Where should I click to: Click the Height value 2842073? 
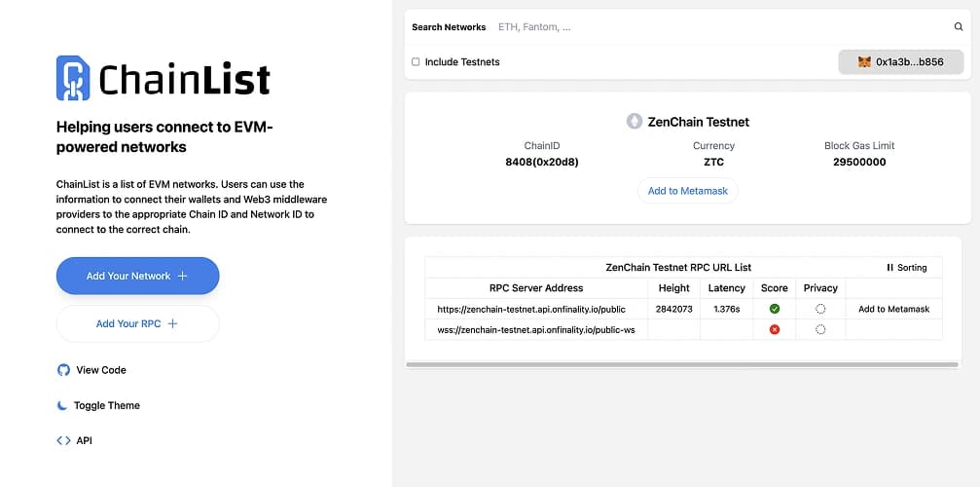tap(673, 309)
